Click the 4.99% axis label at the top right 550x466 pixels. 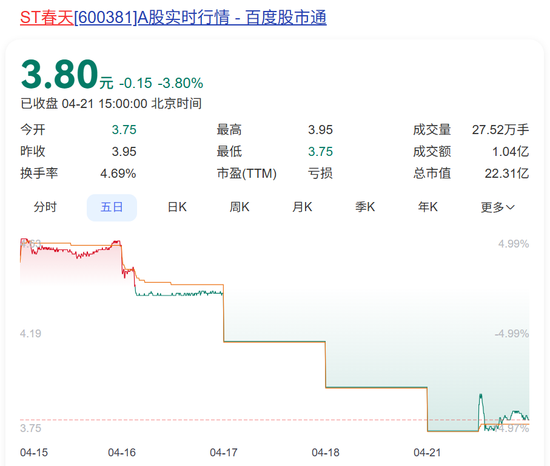click(514, 244)
